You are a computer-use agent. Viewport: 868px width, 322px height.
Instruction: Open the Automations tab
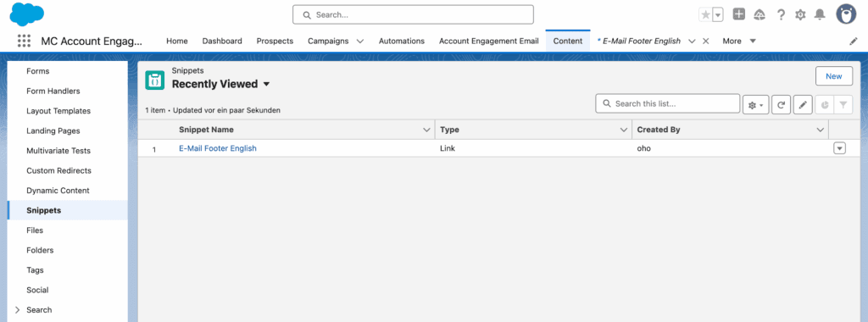[x=401, y=41]
